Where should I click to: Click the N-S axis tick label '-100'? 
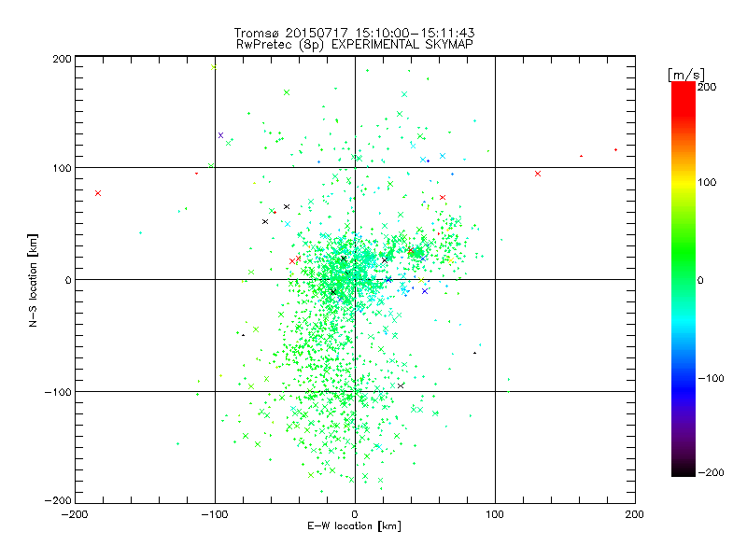pyautogui.click(x=58, y=392)
